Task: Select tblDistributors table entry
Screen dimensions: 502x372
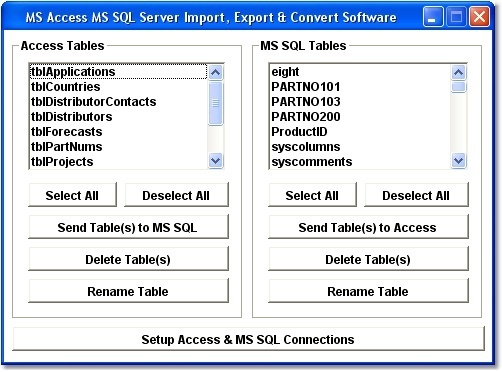Action: pyautogui.click(x=118, y=117)
